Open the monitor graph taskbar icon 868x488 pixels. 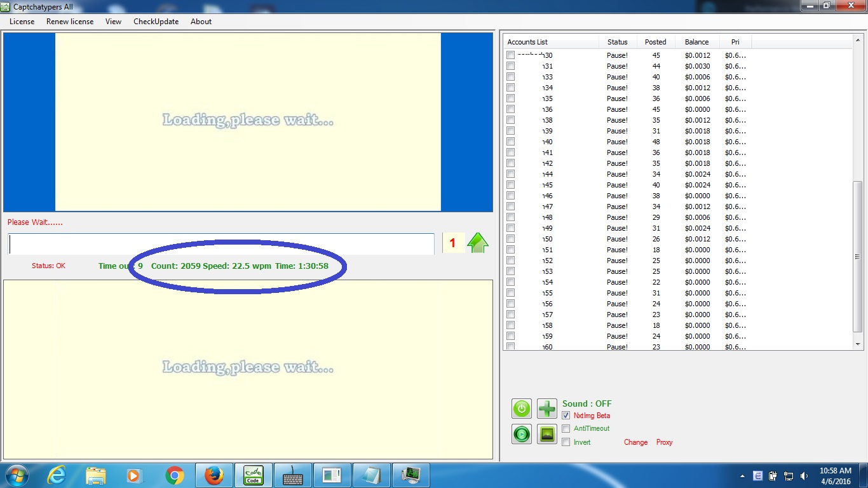[x=411, y=475]
